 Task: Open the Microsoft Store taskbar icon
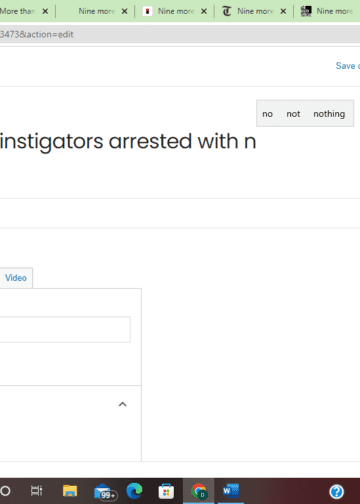coord(166,491)
